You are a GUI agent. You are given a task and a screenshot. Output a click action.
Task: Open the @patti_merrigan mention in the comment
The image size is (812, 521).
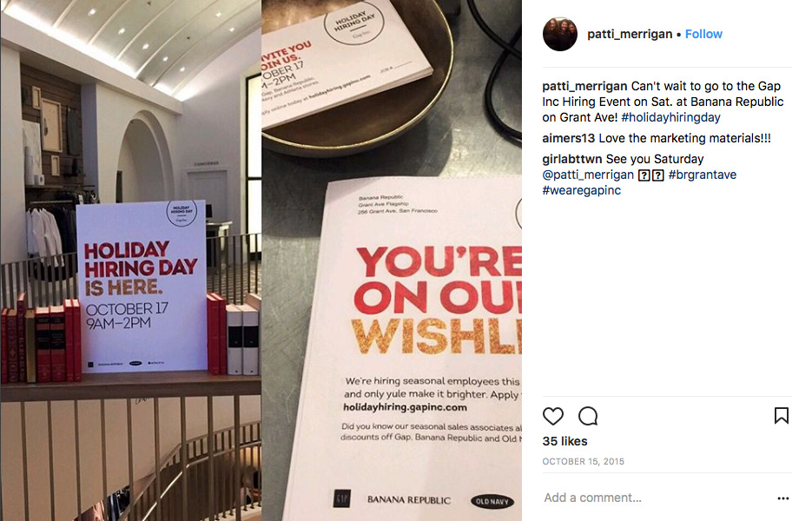[588, 175]
